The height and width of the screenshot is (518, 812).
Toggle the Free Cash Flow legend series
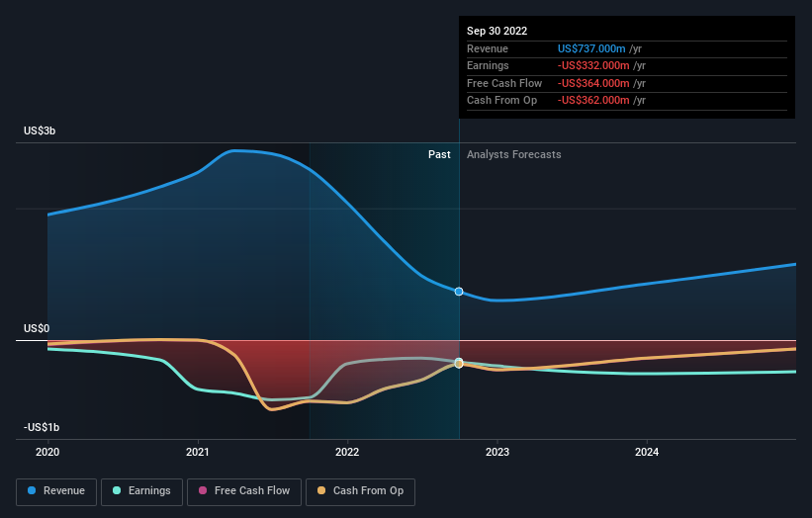pos(244,491)
